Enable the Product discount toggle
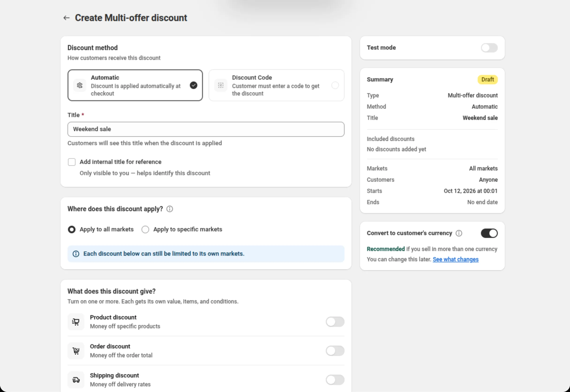Image resolution: width=570 pixels, height=392 pixels. click(335, 322)
